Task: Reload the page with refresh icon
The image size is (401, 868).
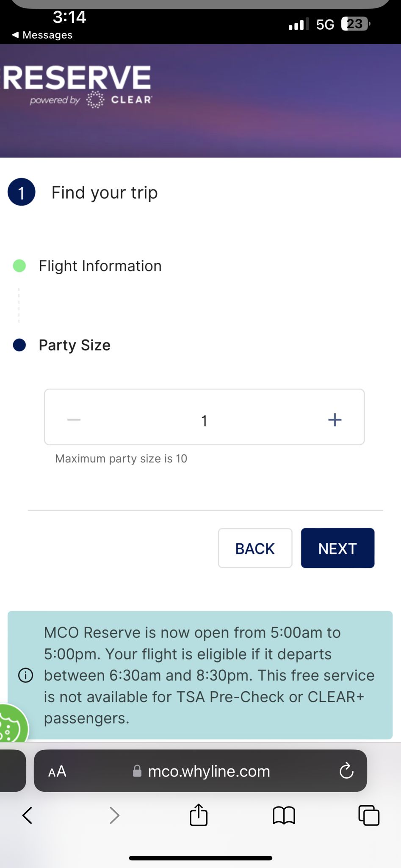Action: click(x=346, y=771)
